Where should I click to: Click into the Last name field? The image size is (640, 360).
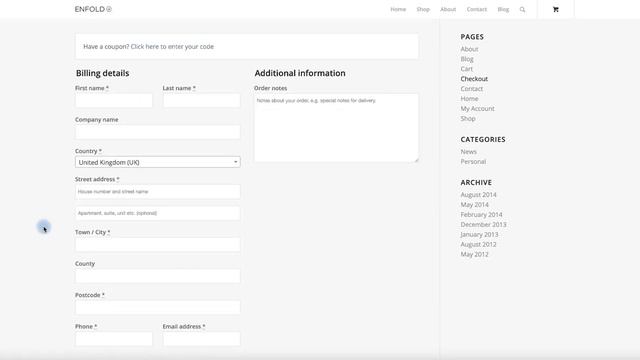pyautogui.click(x=202, y=100)
